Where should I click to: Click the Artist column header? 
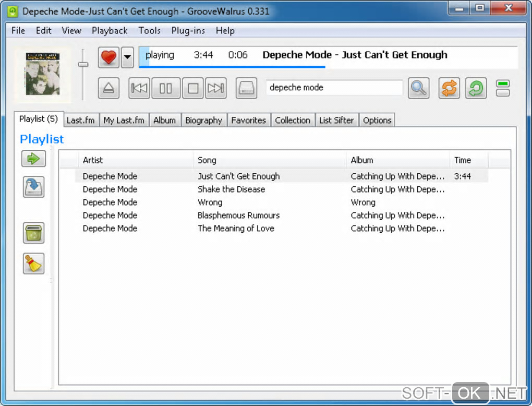136,160
